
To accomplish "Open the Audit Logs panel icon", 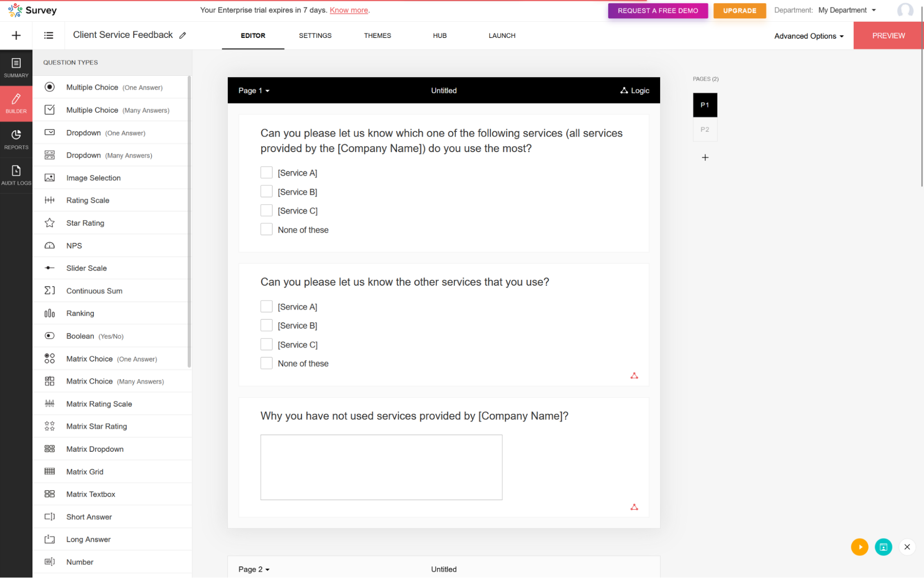I will (16, 174).
